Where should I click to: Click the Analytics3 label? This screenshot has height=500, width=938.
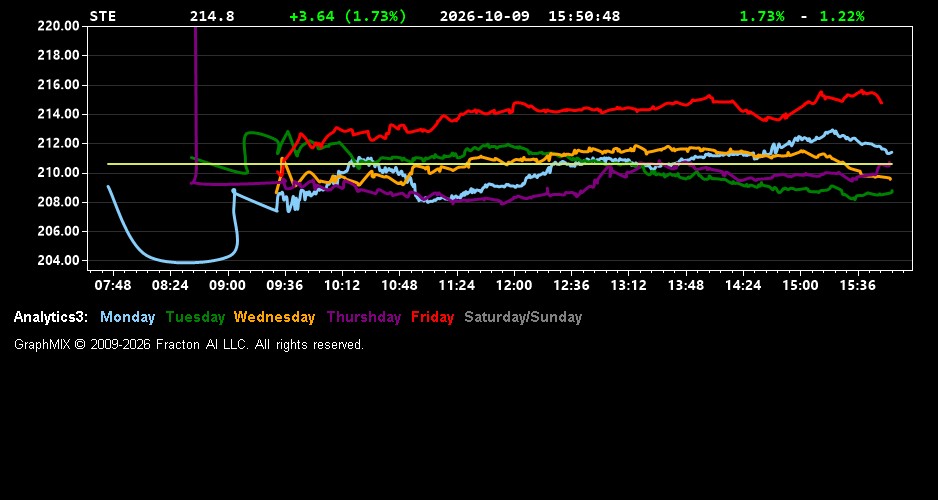[51, 318]
